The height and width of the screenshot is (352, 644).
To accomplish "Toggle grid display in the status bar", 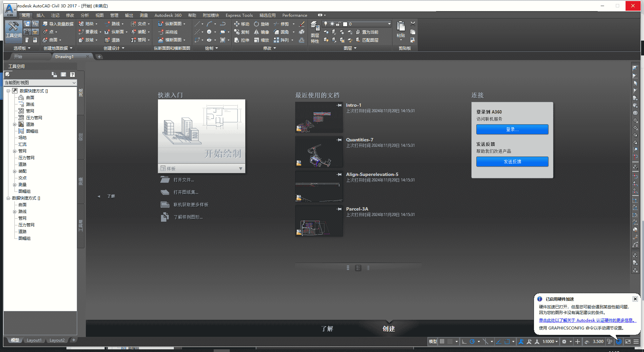I will coord(442,342).
